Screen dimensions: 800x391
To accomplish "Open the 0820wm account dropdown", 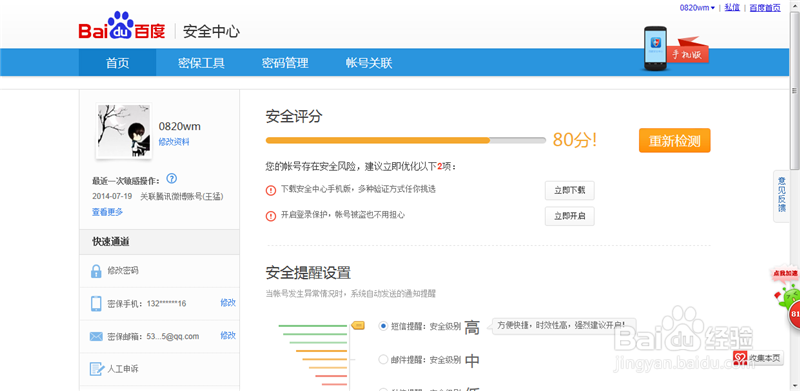I will click(697, 8).
